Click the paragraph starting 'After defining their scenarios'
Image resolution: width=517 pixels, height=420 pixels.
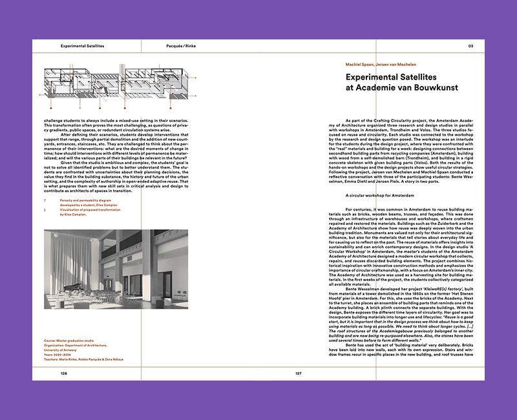(x=116, y=147)
